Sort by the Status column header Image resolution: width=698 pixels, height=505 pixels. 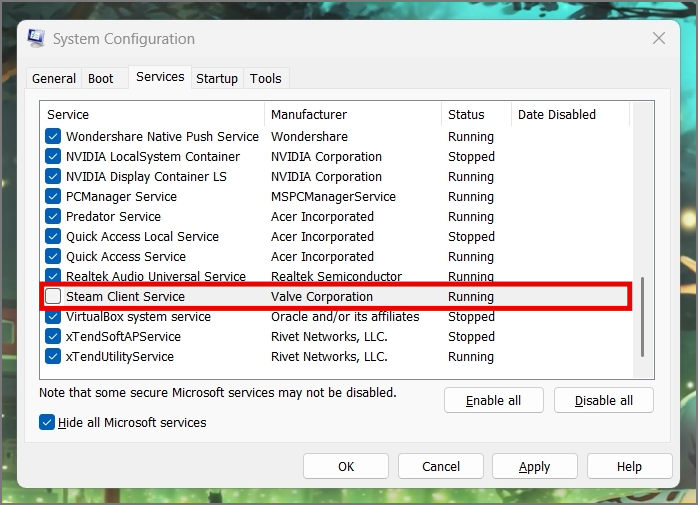coord(476,114)
